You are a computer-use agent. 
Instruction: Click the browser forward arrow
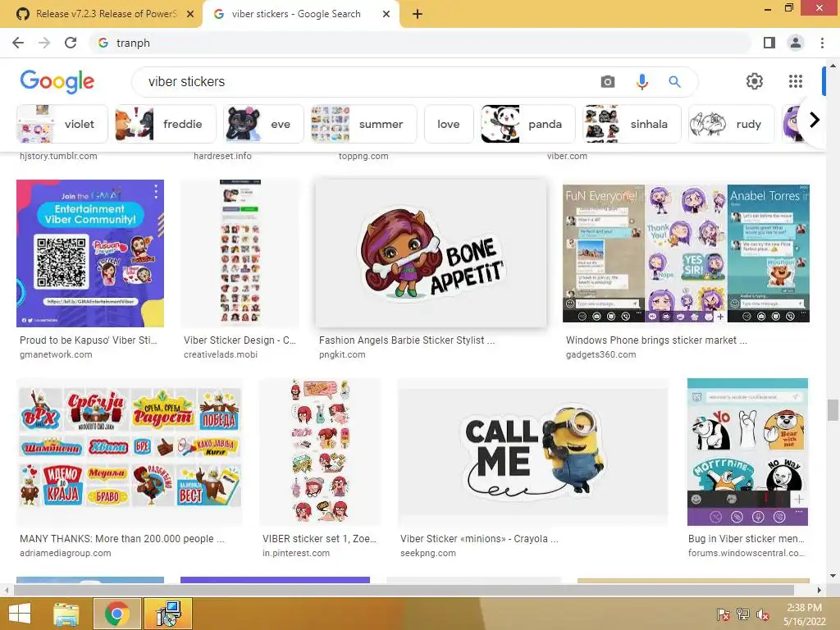point(44,43)
